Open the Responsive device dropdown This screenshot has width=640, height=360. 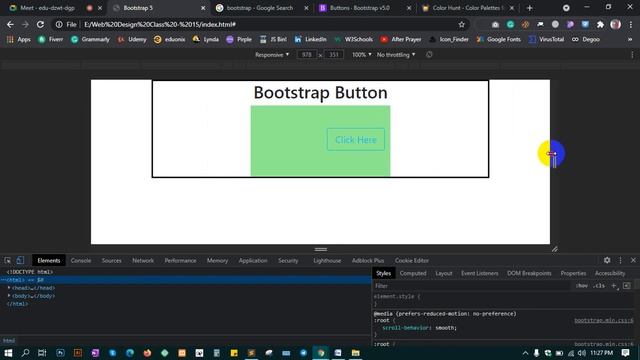click(272, 55)
